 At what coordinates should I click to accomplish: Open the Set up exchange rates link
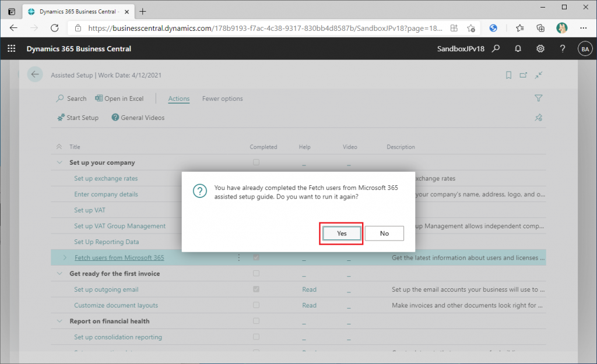pos(106,178)
